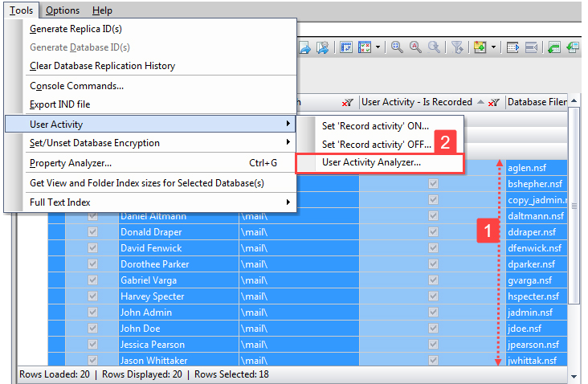This screenshot has width=588, height=384.
Task: Click \mail\ path cell in Gabriel Varga row
Action: coord(299,280)
